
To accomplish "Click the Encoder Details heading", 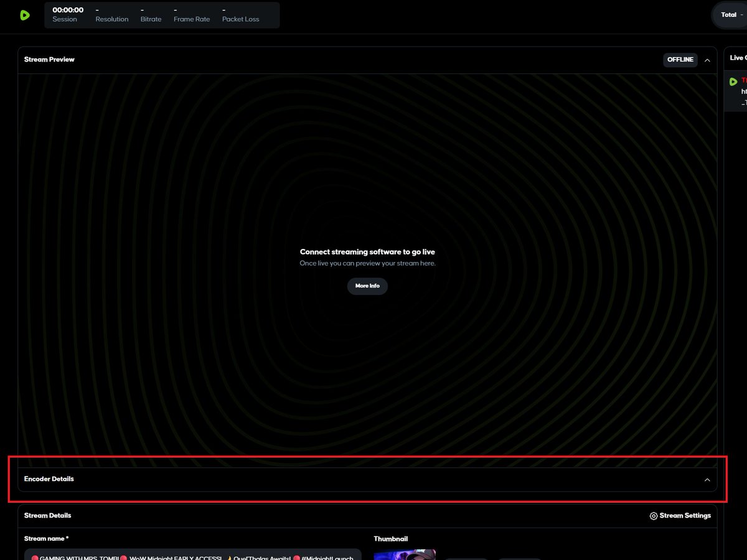I will click(49, 479).
